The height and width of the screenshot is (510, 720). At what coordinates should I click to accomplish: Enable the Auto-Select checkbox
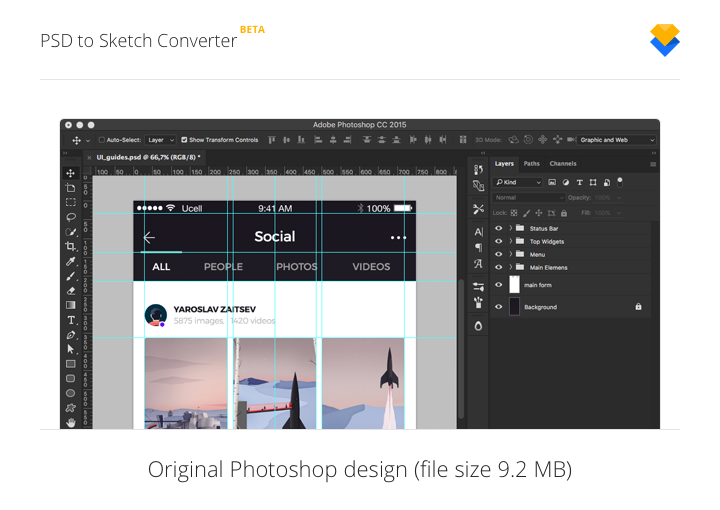102,140
